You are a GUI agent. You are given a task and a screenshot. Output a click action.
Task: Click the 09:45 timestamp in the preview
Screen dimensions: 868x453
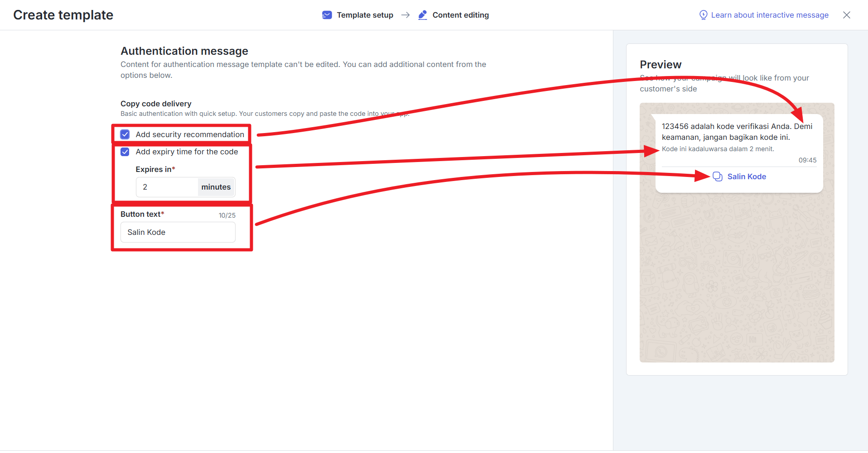pyautogui.click(x=807, y=160)
